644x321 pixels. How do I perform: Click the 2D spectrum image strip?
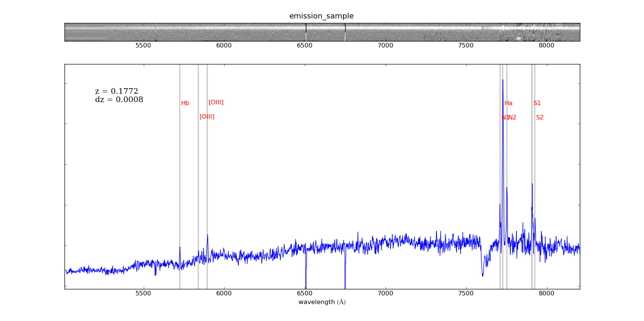(322, 32)
